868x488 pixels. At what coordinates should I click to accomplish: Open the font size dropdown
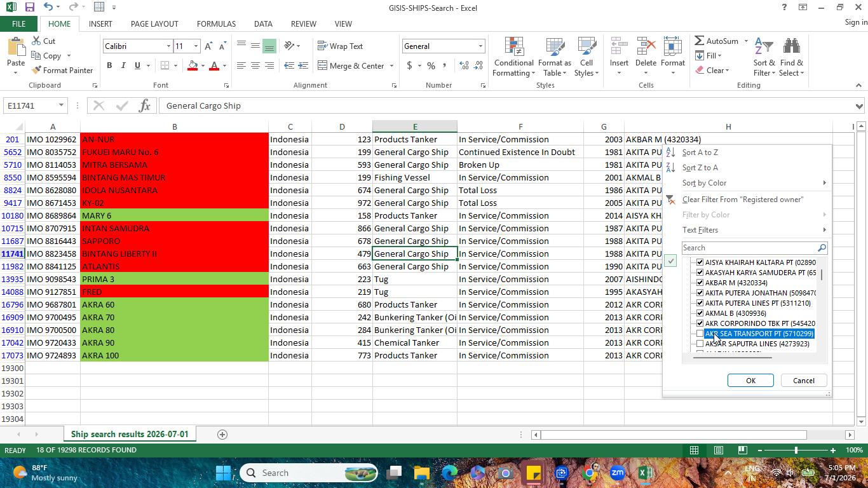point(196,46)
